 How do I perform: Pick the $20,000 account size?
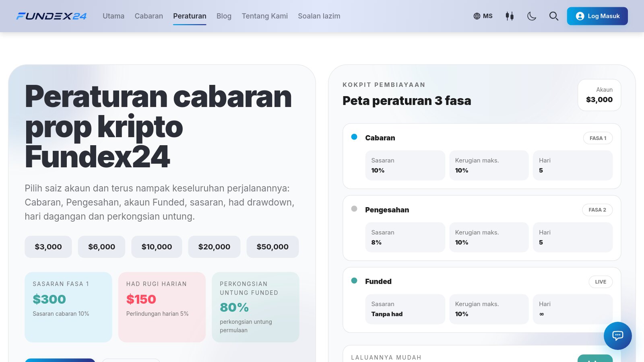pyautogui.click(x=214, y=247)
